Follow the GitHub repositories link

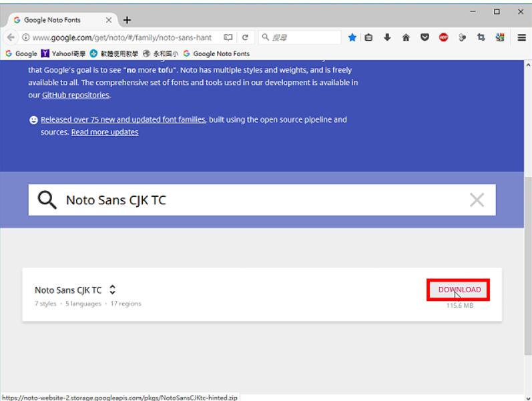[x=75, y=95]
